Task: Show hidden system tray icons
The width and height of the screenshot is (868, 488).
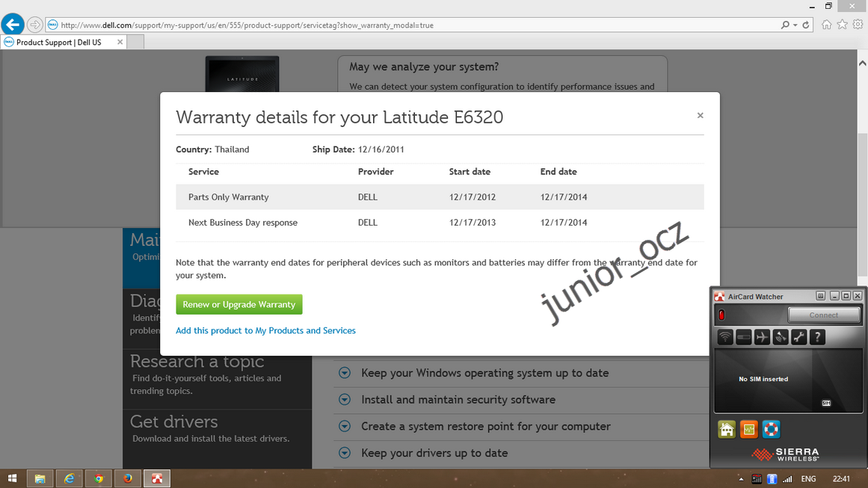Action: click(x=741, y=478)
